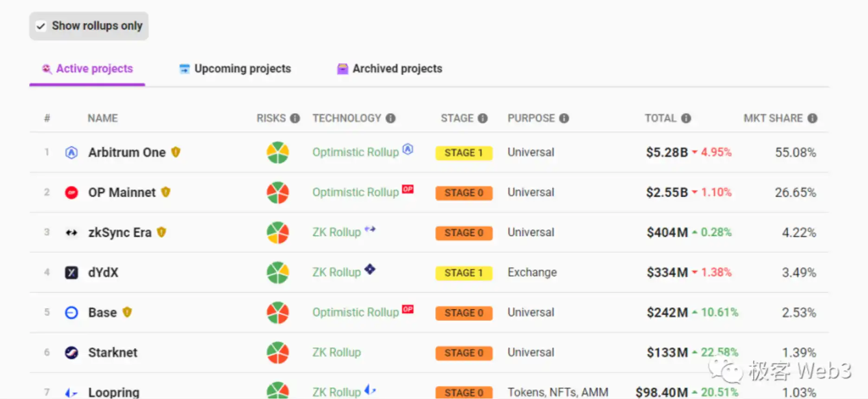Click the Risks column info icon

coord(295,118)
